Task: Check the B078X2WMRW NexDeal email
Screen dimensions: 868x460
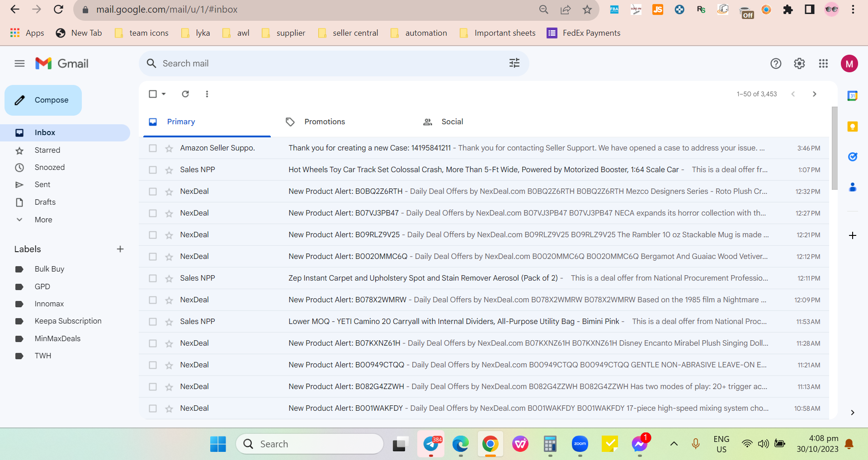Action: pyautogui.click(x=153, y=300)
